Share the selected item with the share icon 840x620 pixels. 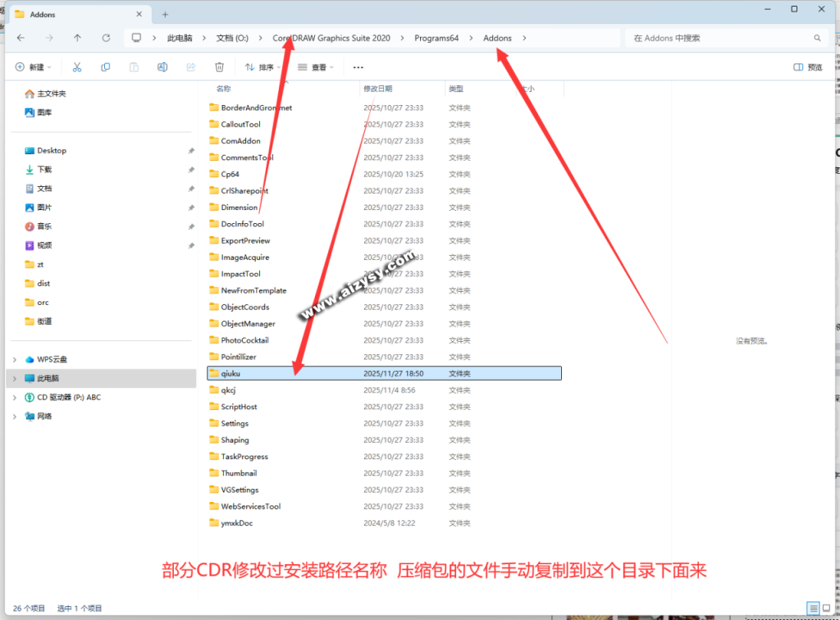tap(191, 67)
